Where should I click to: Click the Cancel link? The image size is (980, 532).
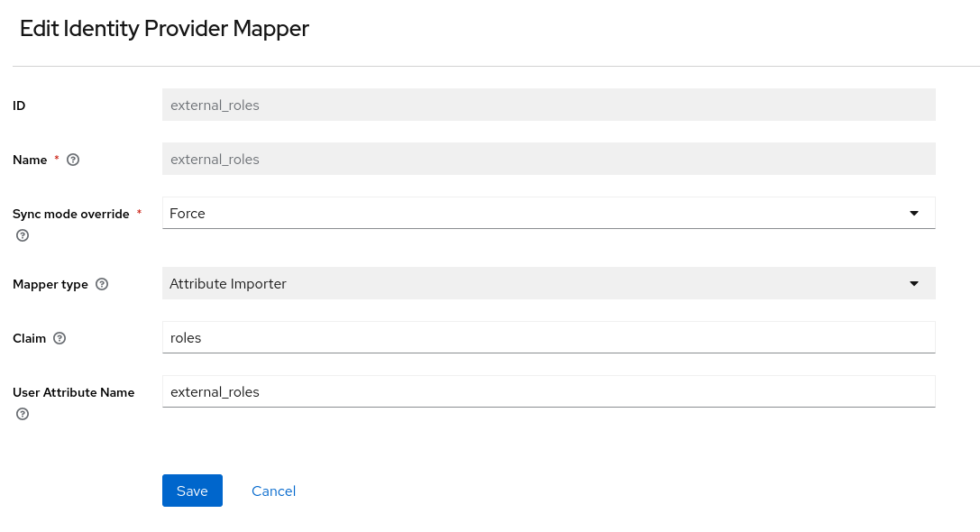(273, 491)
